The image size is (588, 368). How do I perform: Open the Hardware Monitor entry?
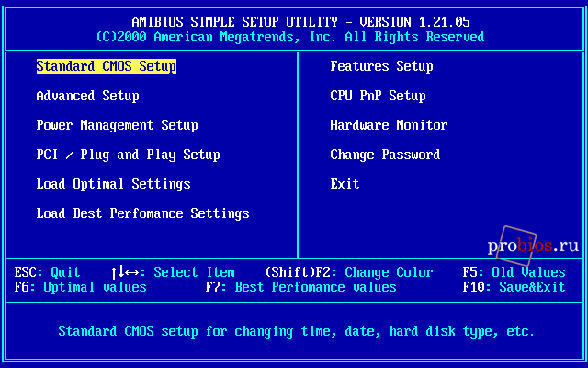click(x=389, y=125)
